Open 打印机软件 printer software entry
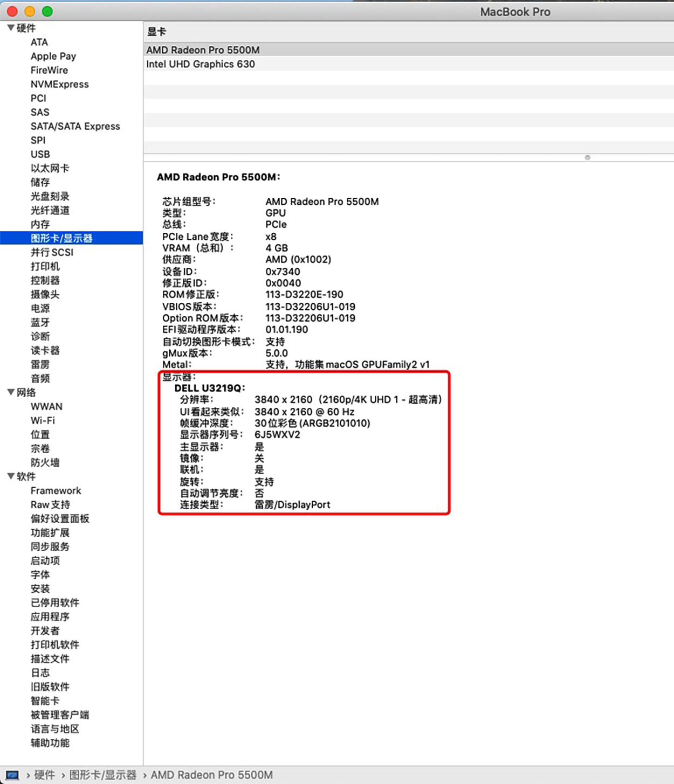The image size is (674, 784). coord(55,644)
